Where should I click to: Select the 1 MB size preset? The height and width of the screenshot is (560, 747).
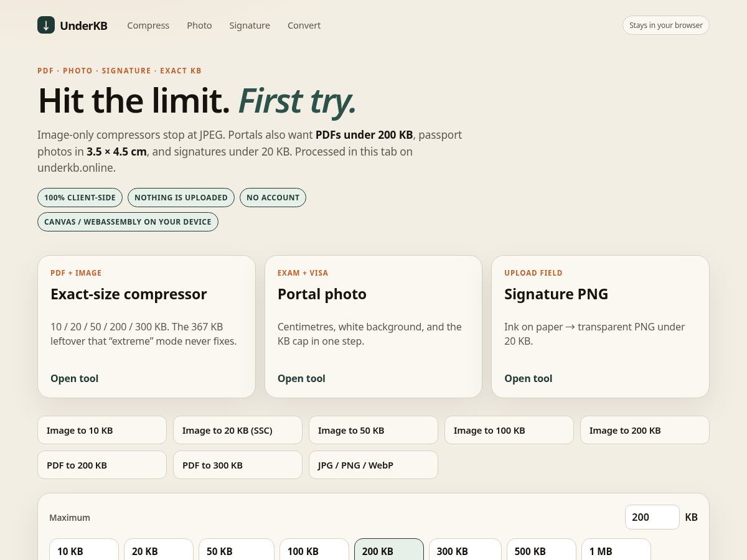click(616, 550)
